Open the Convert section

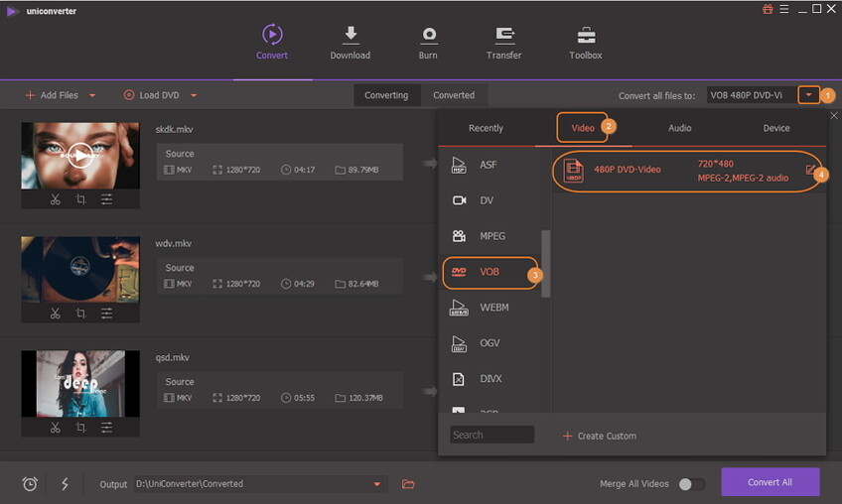[x=272, y=42]
